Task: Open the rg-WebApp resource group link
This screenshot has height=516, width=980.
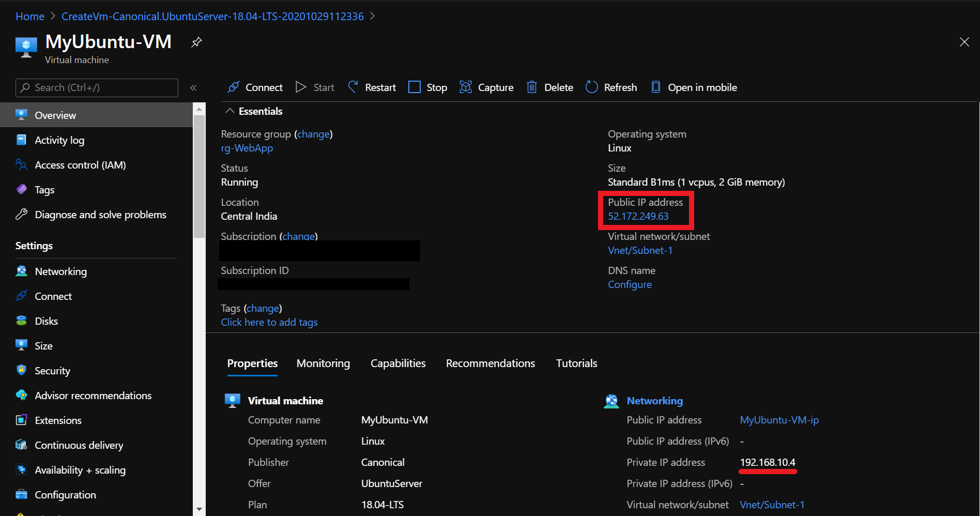Action: (247, 148)
